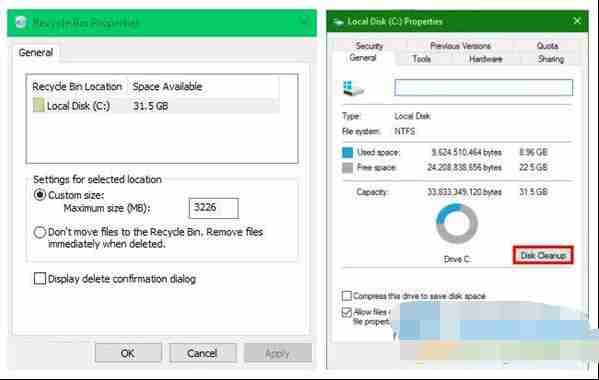Switch to the Security tab

click(x=369, y=46)
